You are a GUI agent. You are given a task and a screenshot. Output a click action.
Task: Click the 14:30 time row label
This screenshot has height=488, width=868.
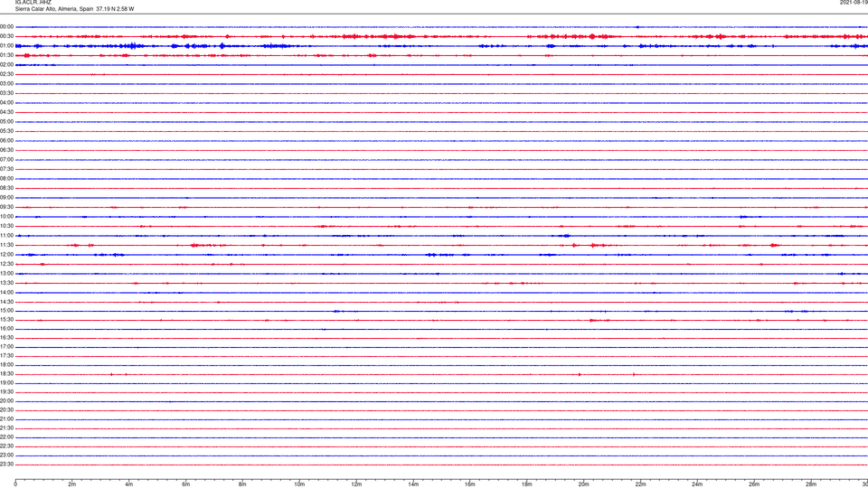[x=6, y=302]
